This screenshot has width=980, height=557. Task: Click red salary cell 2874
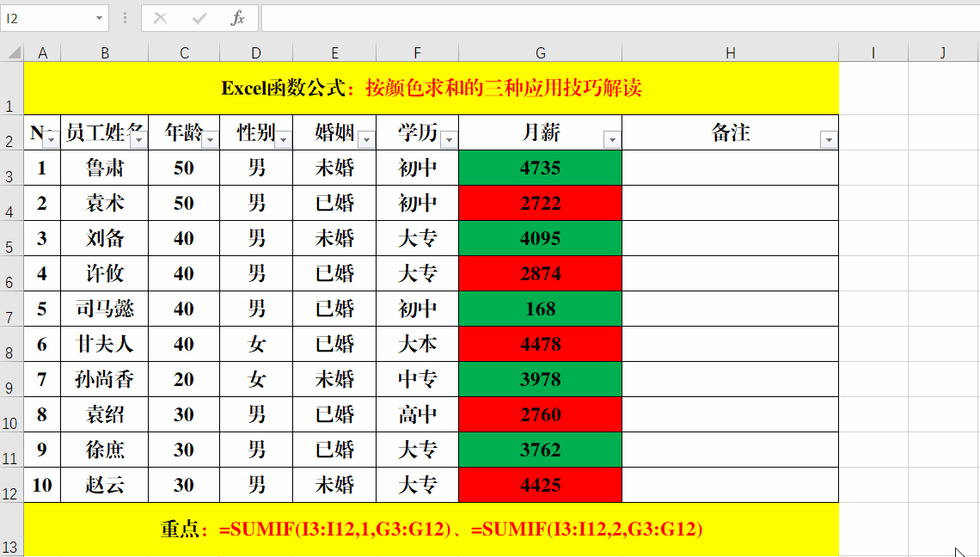coord(541,273)
